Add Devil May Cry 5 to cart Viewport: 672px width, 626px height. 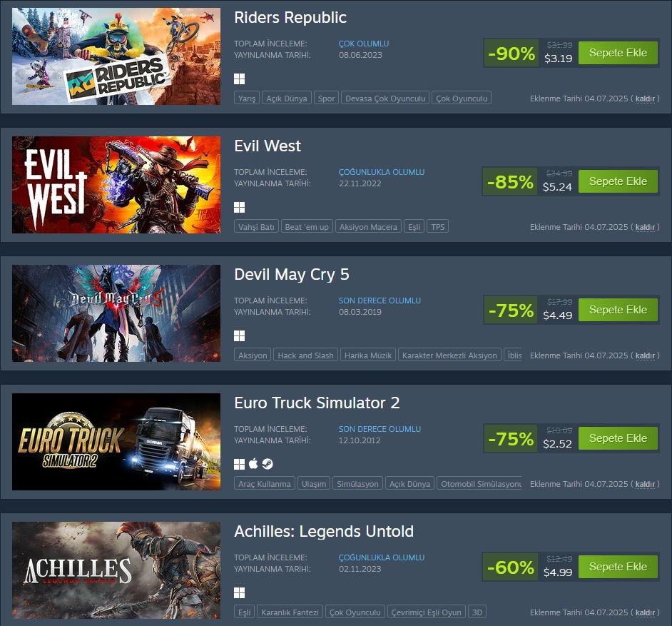point(618,310)
